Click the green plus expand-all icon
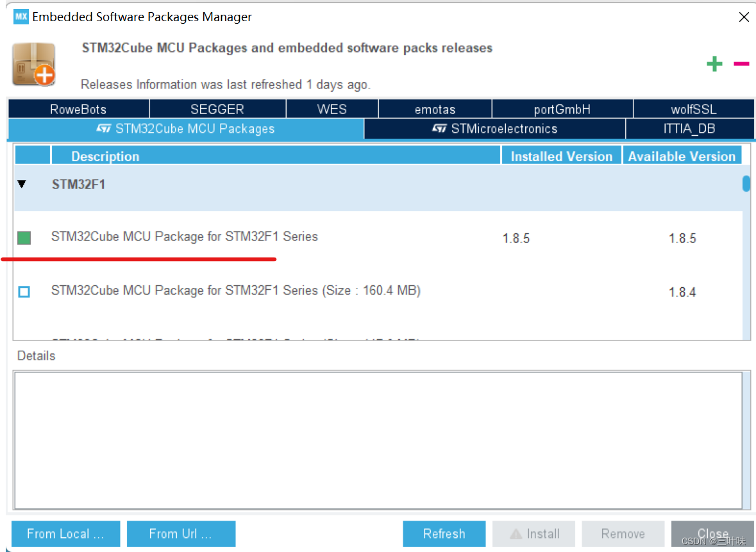756x552 pixels. coord(714,63)
